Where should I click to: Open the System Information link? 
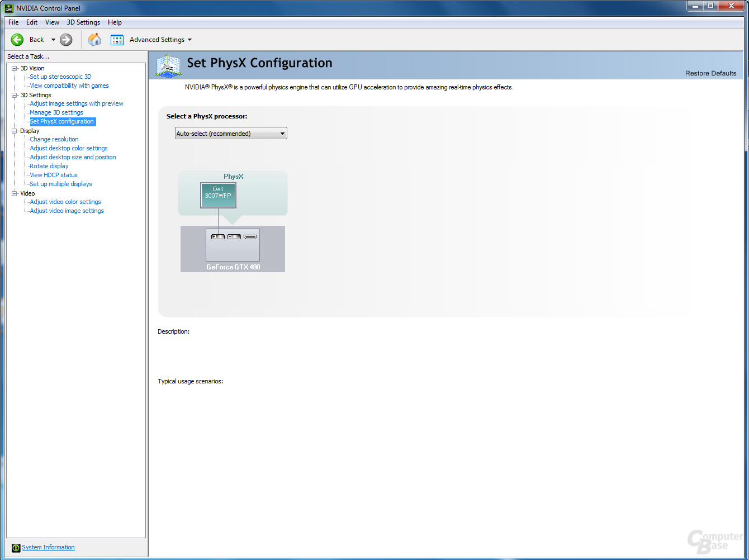(x=48, y=548)
